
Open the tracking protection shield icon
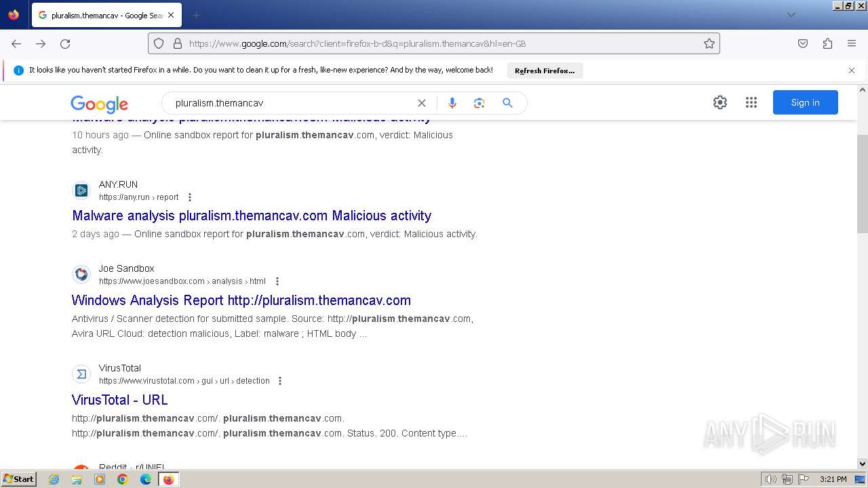159,43
